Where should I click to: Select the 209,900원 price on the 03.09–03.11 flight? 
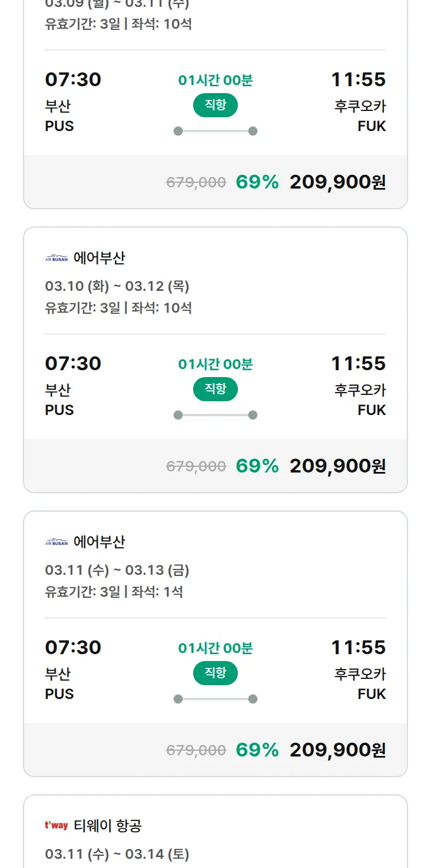pyautogui.click(x=337, y=182)
